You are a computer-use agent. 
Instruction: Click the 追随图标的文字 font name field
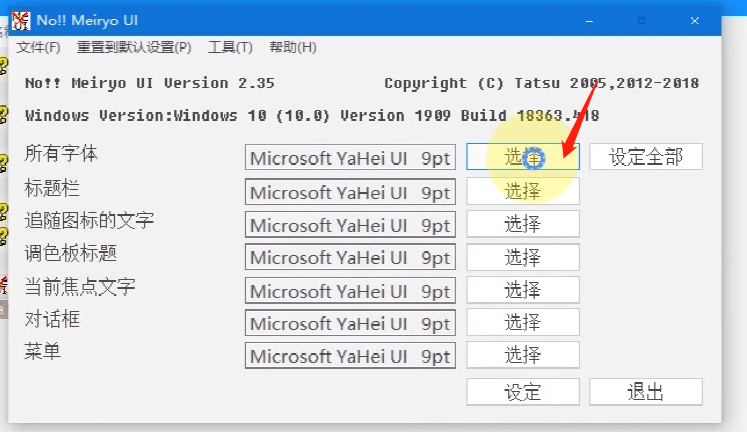click(x=350, y=225)
